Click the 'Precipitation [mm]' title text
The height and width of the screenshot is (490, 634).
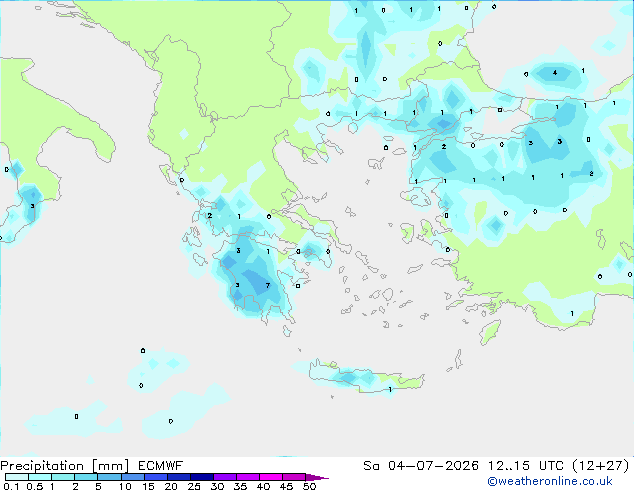(65, 466)
